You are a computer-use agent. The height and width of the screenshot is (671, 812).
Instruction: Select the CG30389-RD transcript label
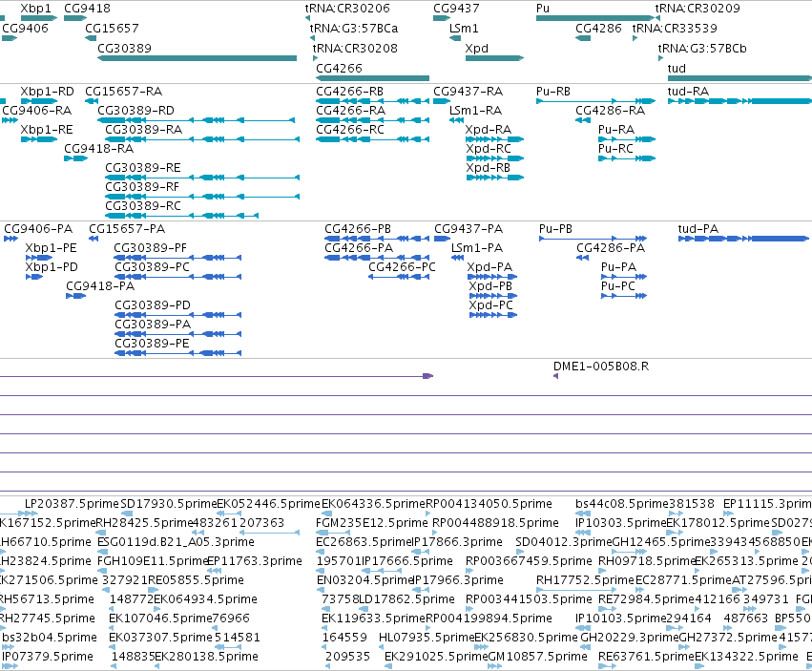135,111
